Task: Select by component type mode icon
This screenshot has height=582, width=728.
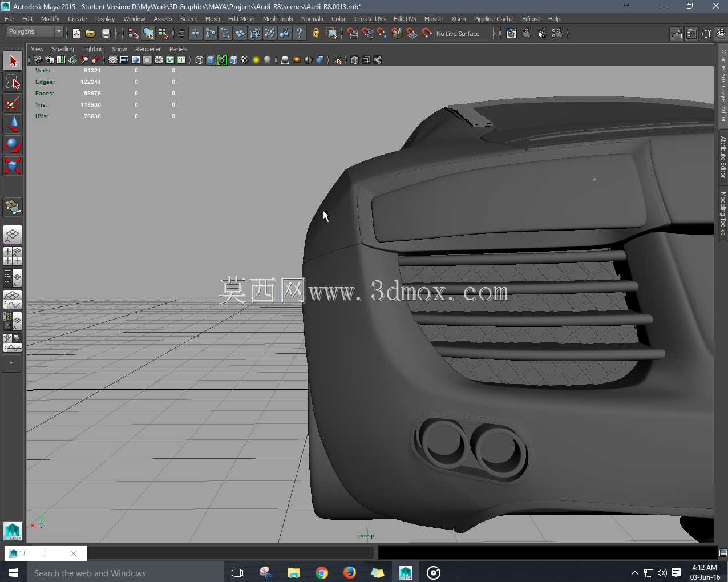Action: coord(163,34)
